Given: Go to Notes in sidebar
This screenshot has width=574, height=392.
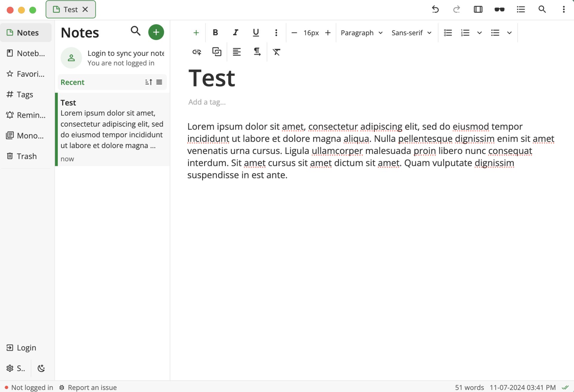Looking at the screenshot, I should pyautogui.click(x=26, y=33).
